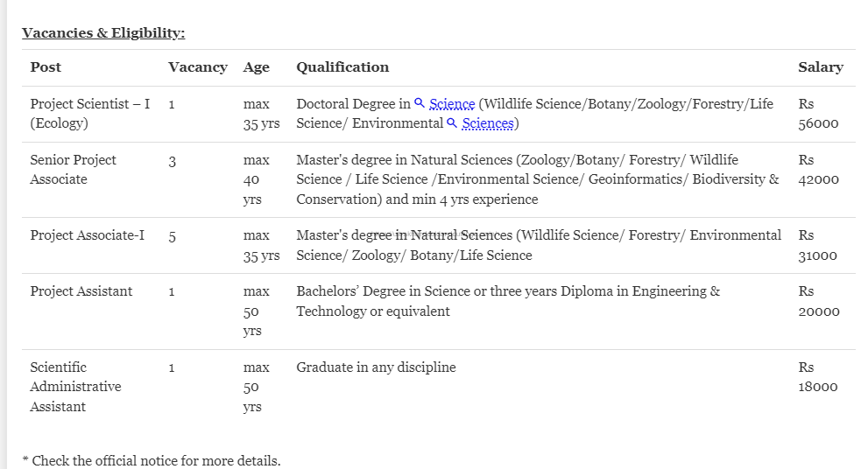Select the "Vacancy" column header
This screenshot has height=469, width=868.
pyautogui.click(x=197, y=67)
